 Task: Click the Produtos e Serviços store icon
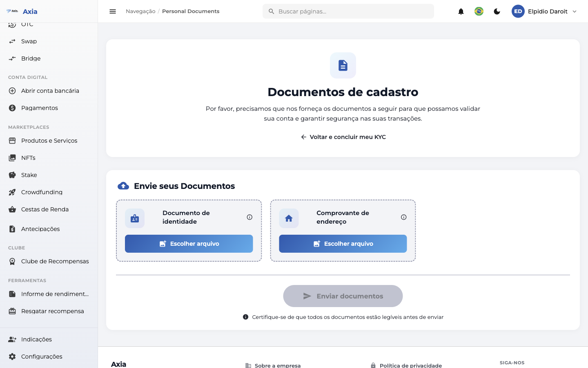[x=12, y=141]
